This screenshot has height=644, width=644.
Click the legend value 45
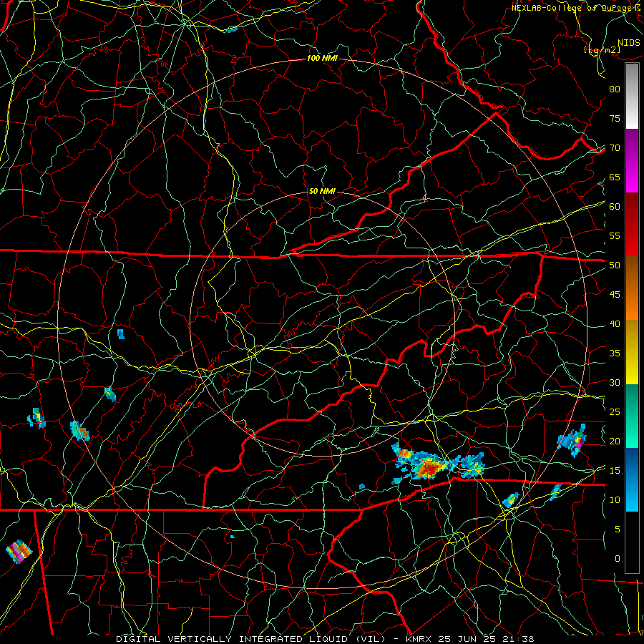click(x=615, y=295)
